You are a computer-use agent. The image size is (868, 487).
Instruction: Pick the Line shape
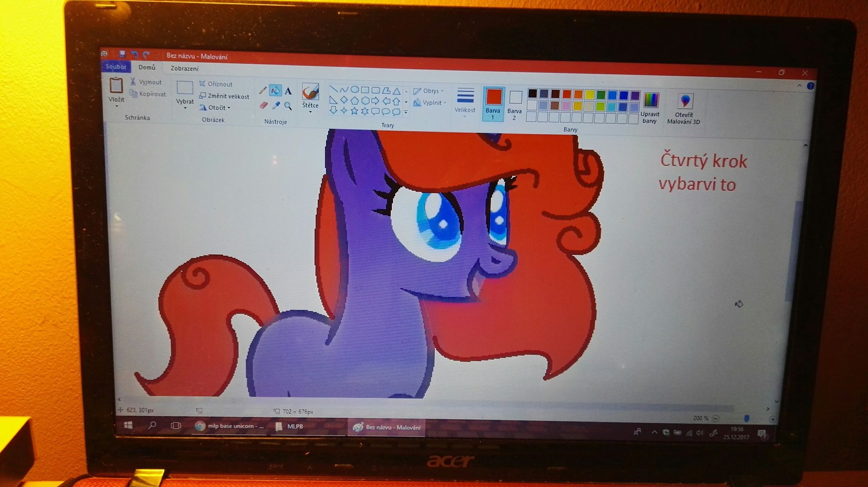tap(334, 89)
